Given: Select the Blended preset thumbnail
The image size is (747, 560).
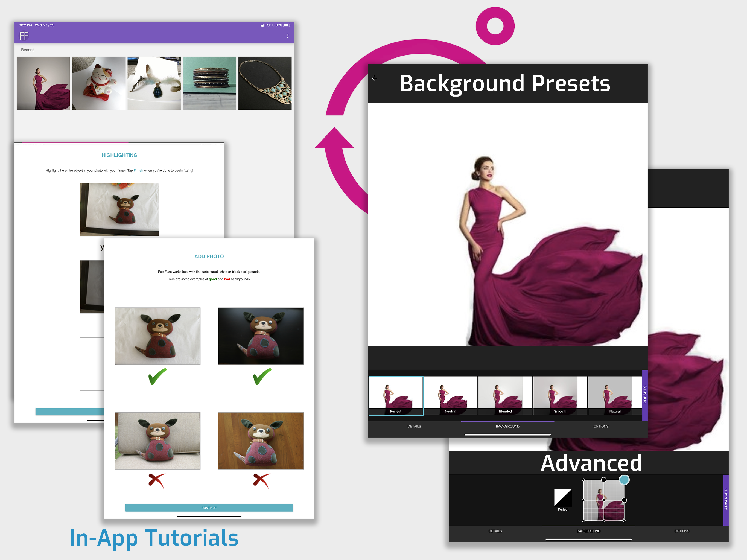Looking at the screenshot, I should [x=505, y=395].
